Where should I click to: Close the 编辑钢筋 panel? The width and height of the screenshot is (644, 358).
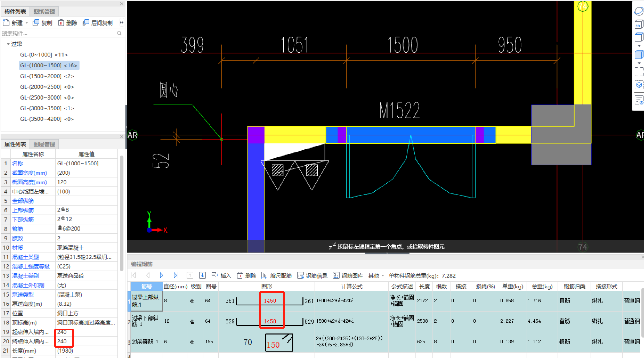click(x=642, y=257)
